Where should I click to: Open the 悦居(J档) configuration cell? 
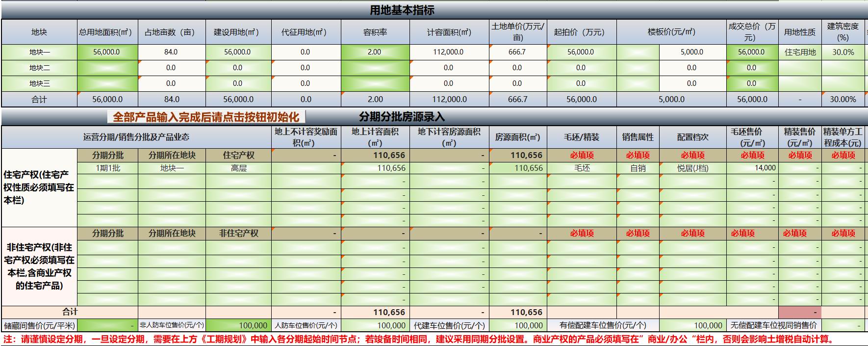[x=692, y=168]
